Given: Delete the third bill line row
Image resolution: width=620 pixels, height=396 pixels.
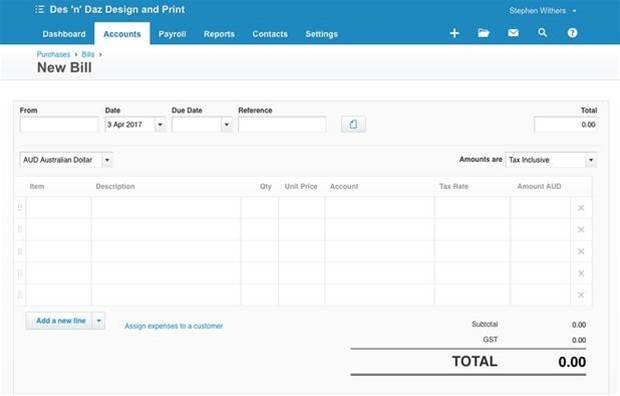Looking at the screenshot, I should [581, 251].
